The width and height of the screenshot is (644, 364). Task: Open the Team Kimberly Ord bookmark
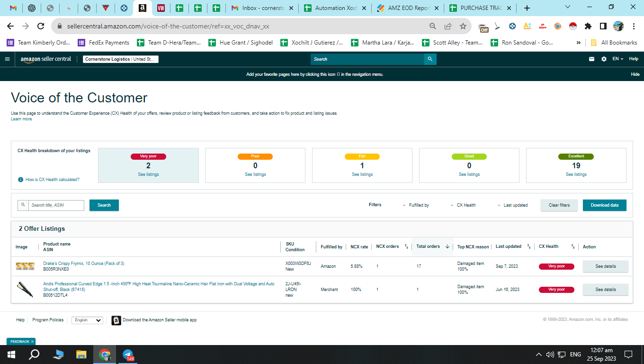[x=38, y=43]
